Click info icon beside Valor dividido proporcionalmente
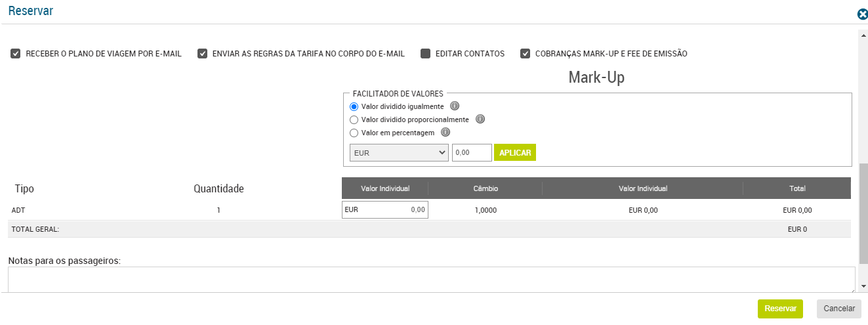Viewport: 868px width, 325px height. (x=480, y=119)
